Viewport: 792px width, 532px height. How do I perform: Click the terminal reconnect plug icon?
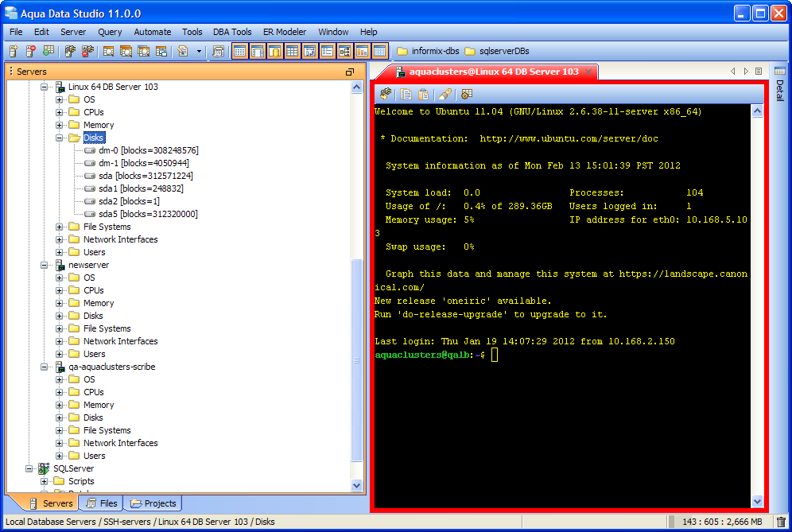click(x=386, y=94)
